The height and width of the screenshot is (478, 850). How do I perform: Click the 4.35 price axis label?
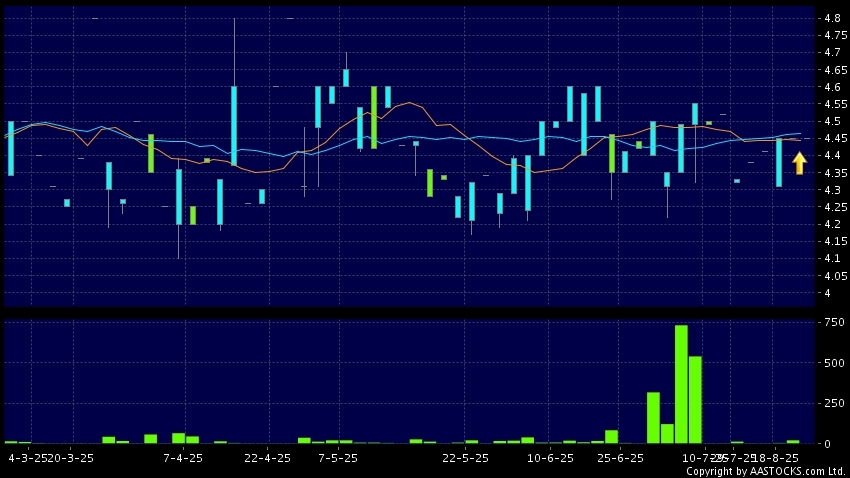point(835,173)
